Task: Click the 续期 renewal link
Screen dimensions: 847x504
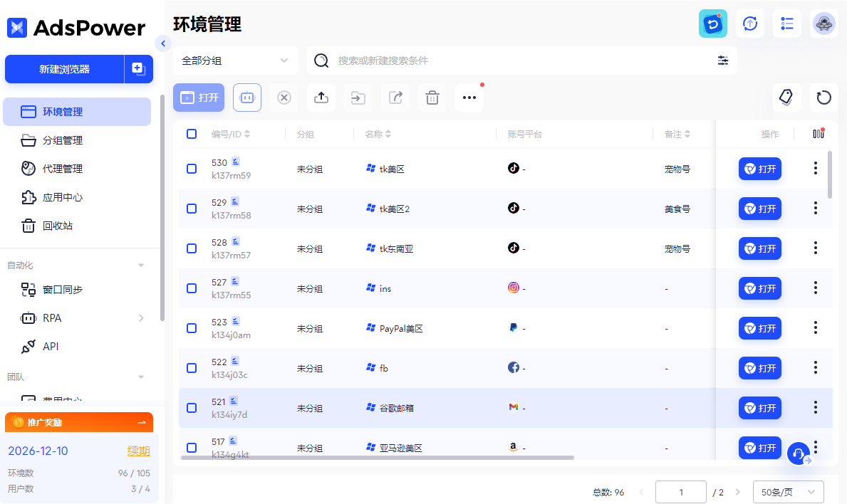Action: click(x=138, y=450)
